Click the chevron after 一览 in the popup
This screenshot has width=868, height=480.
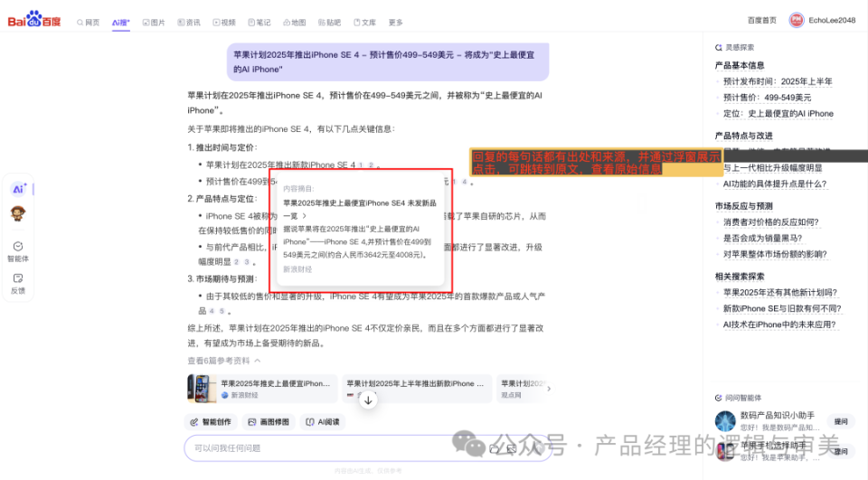point(304,216)
